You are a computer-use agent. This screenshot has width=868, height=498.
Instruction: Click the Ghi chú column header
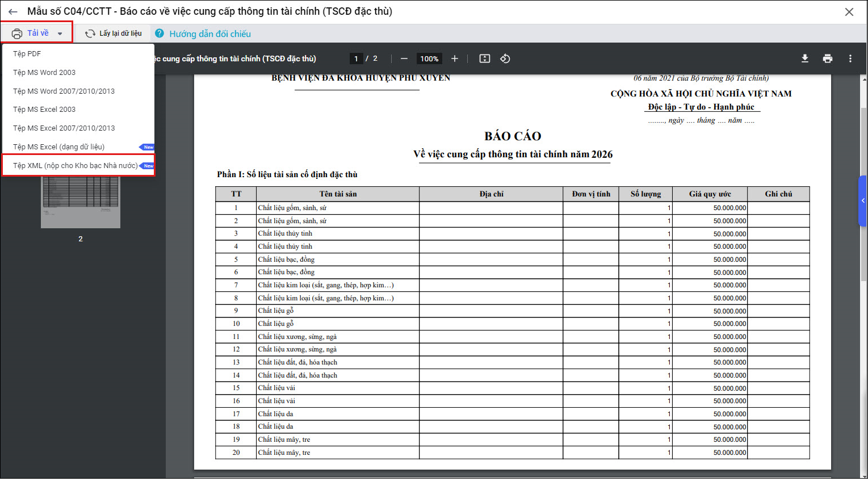778,194
